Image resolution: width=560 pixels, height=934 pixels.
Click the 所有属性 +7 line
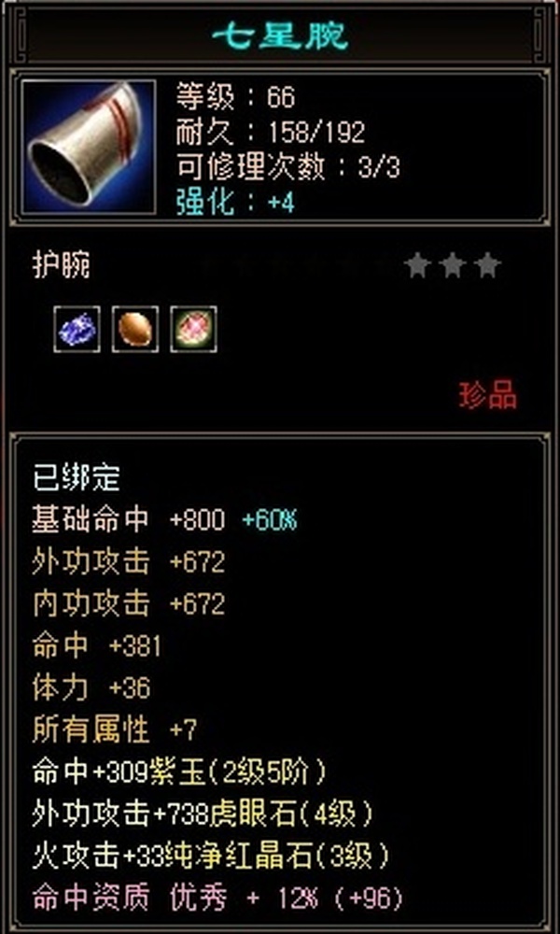[115, 729]
